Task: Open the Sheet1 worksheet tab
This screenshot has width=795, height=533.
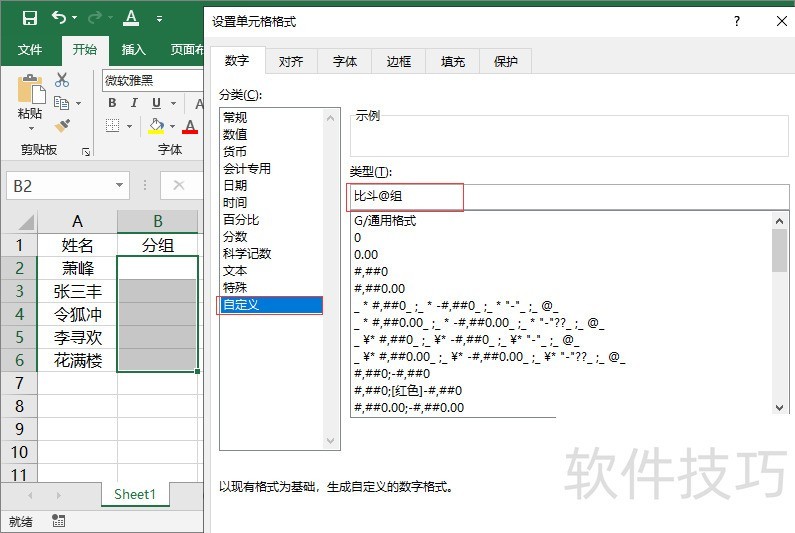Action: pos(135,494)
